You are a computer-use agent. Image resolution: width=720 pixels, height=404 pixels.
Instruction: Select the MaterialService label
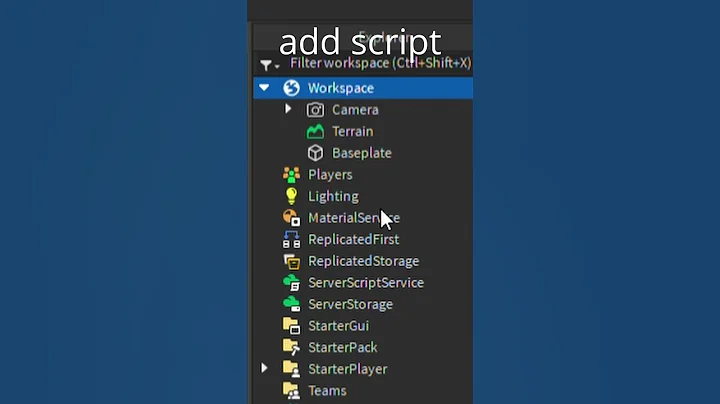(354, 218)
